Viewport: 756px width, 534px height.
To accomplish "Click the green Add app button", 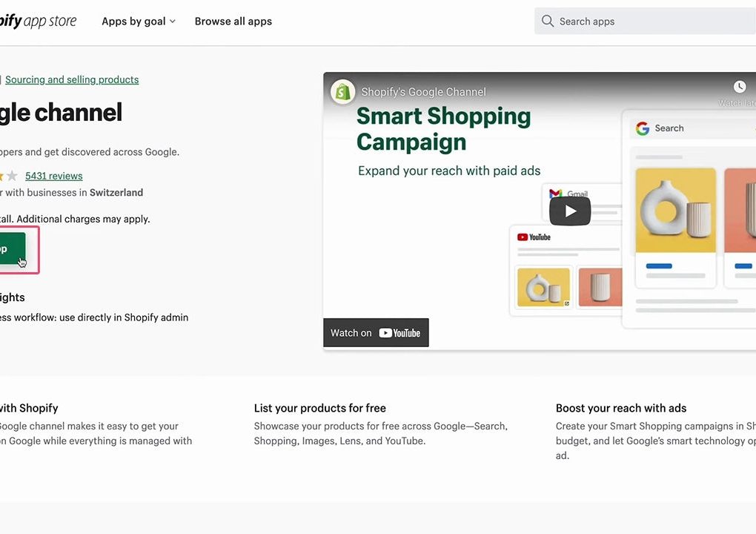I will (13, 249).
